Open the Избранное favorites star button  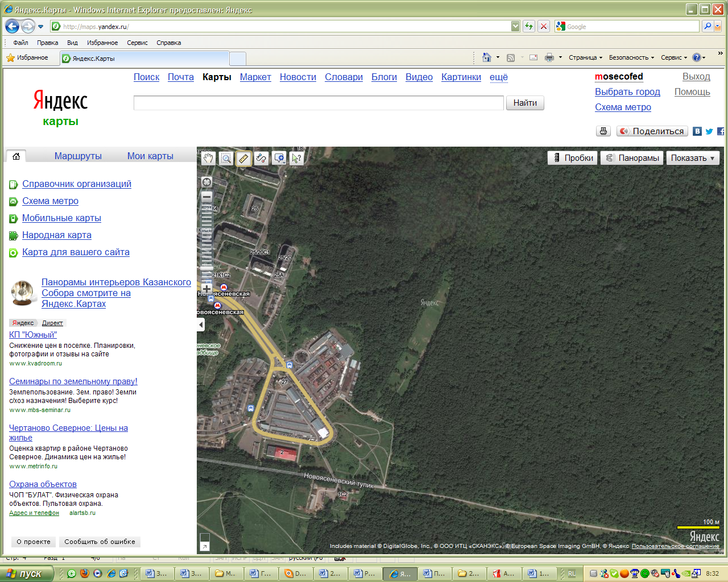pos(27,57)
